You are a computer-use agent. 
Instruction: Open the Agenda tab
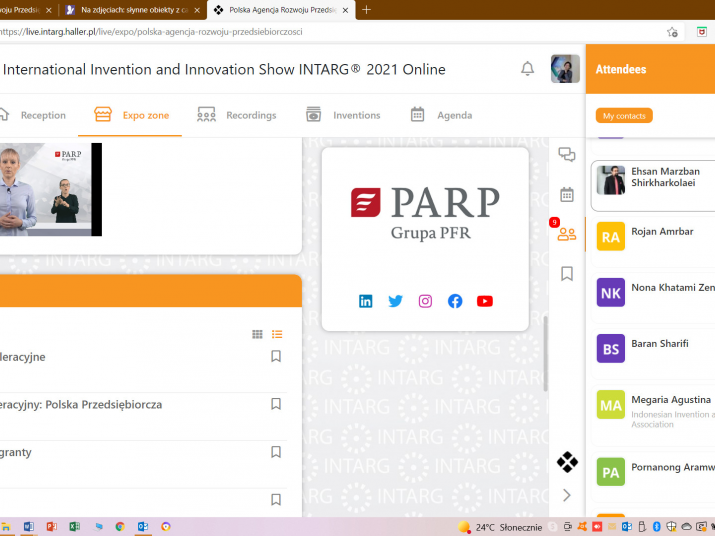point(441,115)
